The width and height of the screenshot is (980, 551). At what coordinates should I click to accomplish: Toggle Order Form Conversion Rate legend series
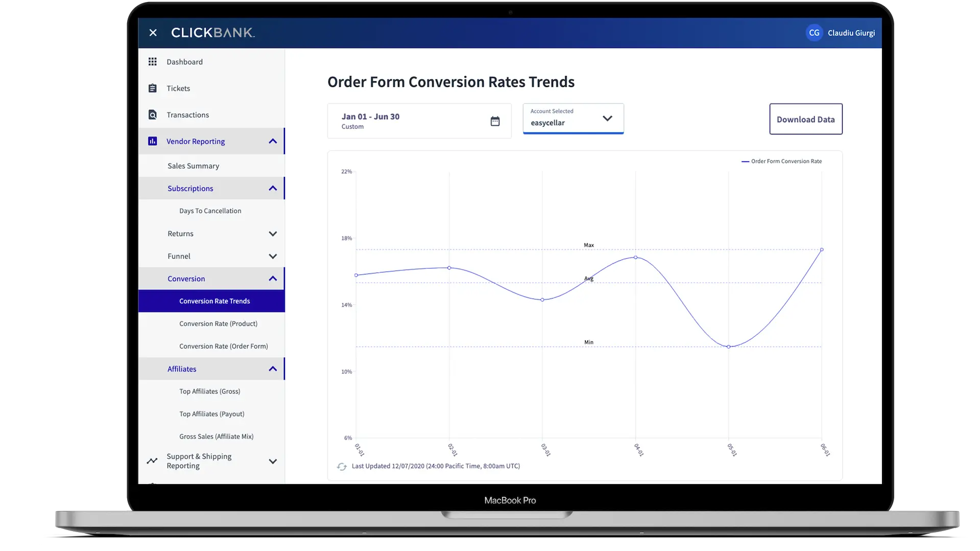tap(781, 162)
